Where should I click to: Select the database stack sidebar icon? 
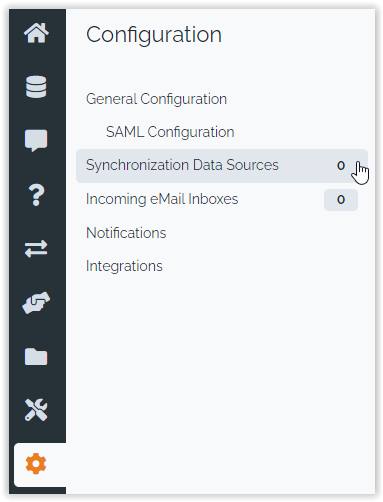36,87
